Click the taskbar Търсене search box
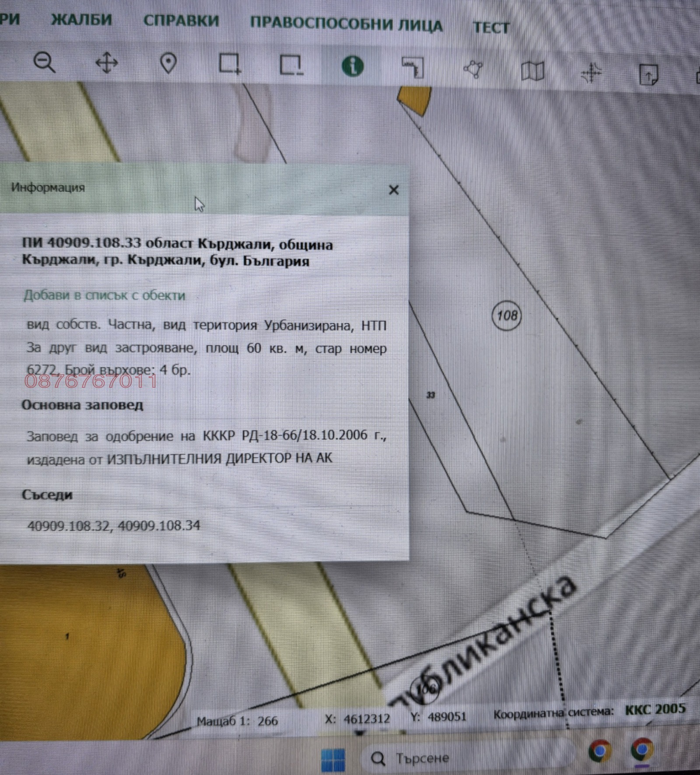The height and width of the screenshot is (775, 700). (x=422, y=758)
